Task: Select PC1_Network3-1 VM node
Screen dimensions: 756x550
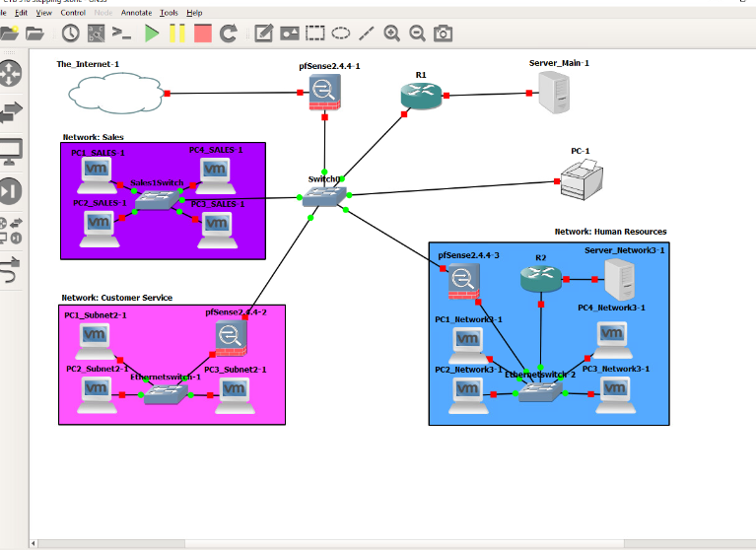Action: 468,345
